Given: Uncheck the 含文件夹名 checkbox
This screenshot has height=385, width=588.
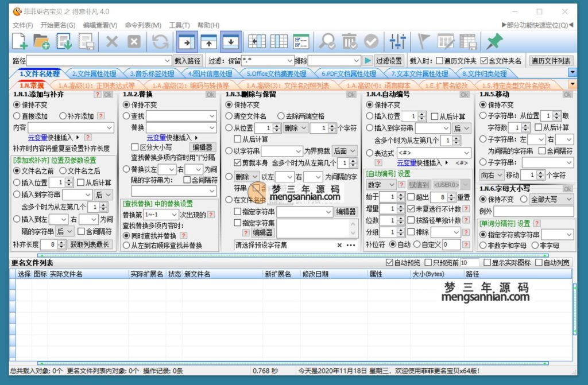Looking at the screenshot, I should (x=484, y=61).
